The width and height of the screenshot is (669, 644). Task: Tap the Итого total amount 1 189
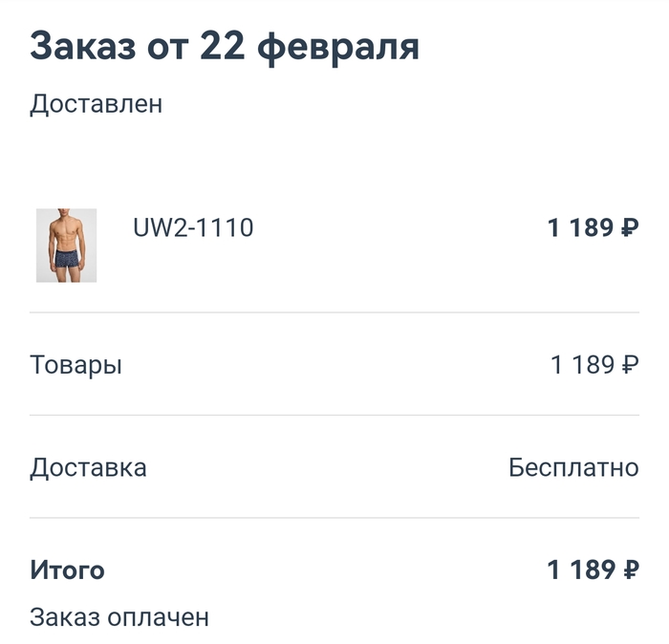click(581, 569)
